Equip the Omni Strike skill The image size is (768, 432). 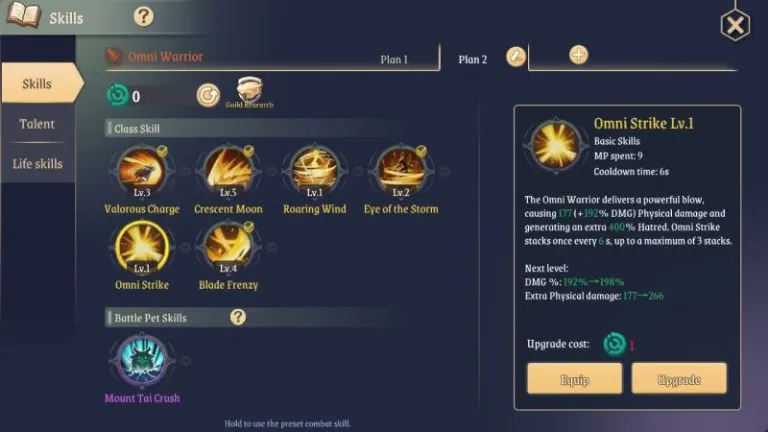click(x=575, y=379)
